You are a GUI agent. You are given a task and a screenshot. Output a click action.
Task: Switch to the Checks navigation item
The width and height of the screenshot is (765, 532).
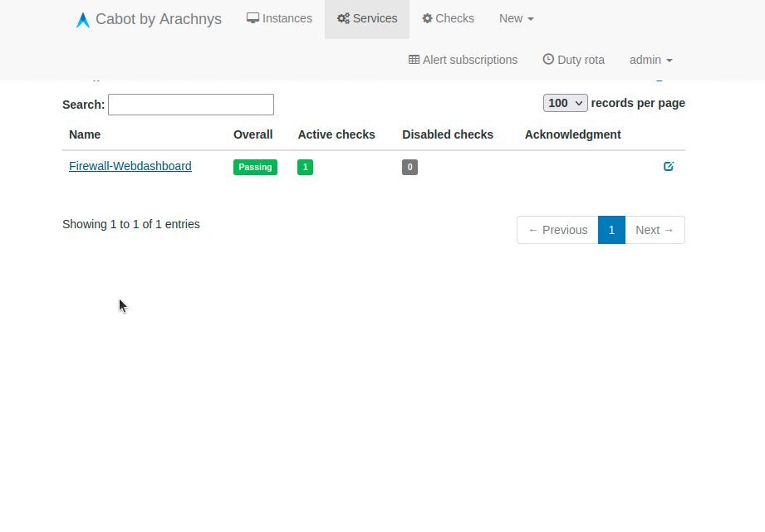tap(448, 17)
